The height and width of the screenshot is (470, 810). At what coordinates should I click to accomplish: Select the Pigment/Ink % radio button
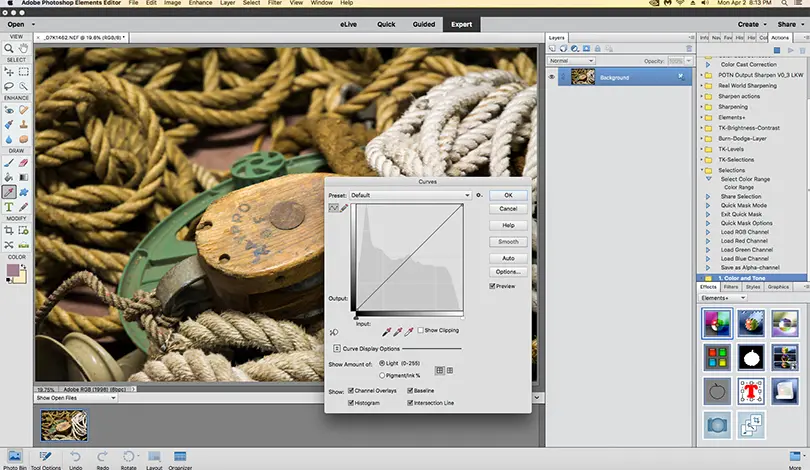pos(382,375)
